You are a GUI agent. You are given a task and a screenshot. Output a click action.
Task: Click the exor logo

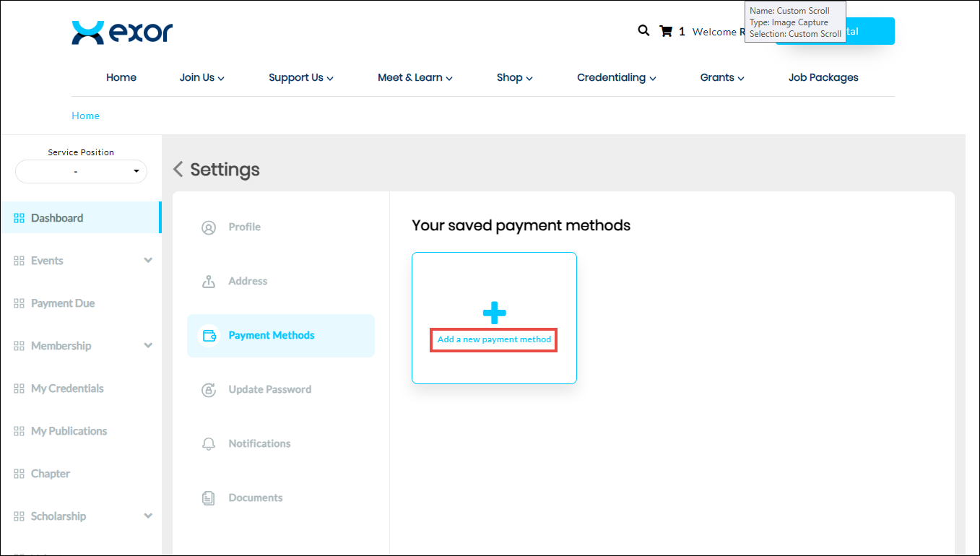point(122,32)
